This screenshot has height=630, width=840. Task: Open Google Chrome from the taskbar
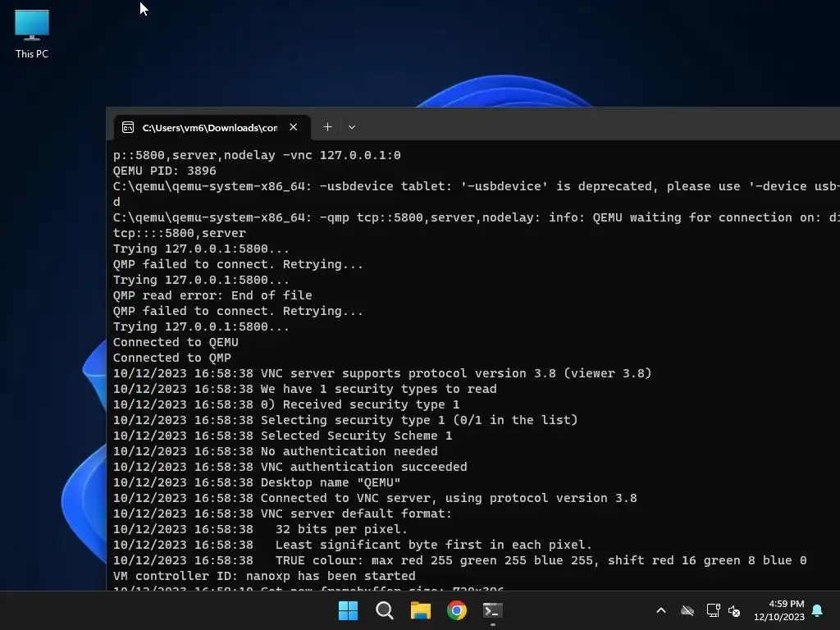(x=457, y=610)
